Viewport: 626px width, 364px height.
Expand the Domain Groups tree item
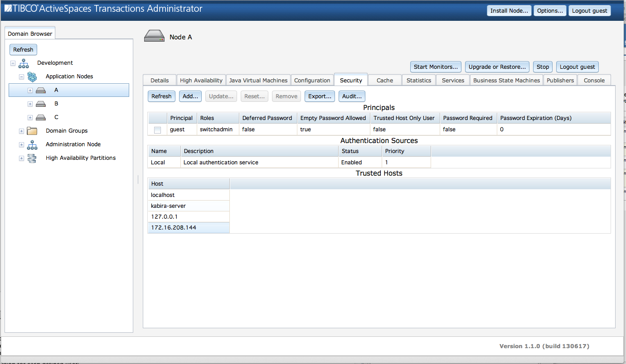tap(21, 131)
